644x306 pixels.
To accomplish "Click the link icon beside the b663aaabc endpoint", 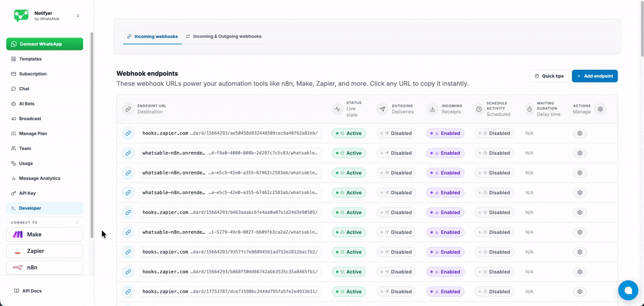I will pyautogui.click(x=128, y=213).
